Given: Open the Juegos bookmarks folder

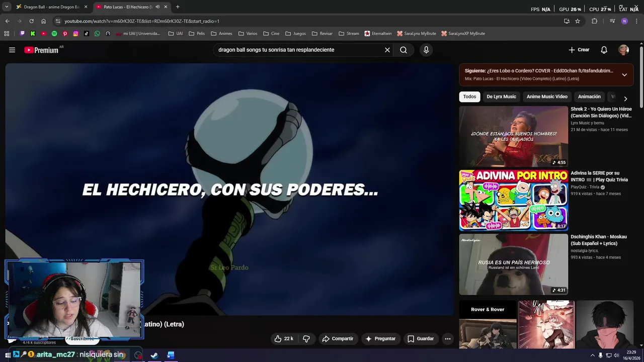Looking at the screenshot, I should 295,34.
